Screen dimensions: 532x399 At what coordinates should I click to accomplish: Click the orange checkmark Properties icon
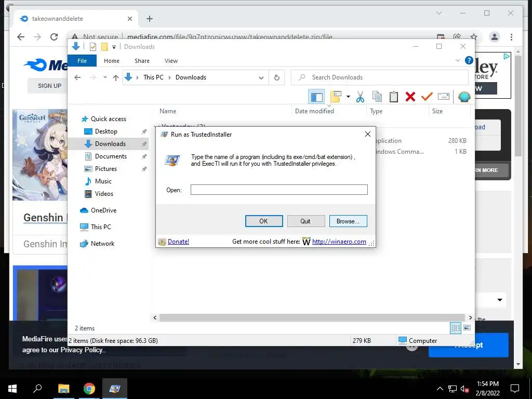coord(427,97)
